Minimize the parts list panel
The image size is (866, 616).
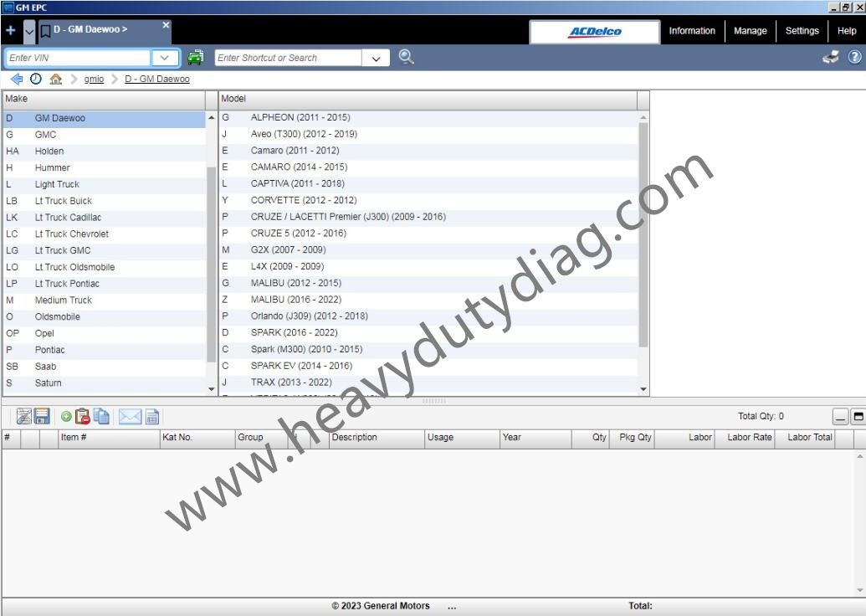[840, 417]
